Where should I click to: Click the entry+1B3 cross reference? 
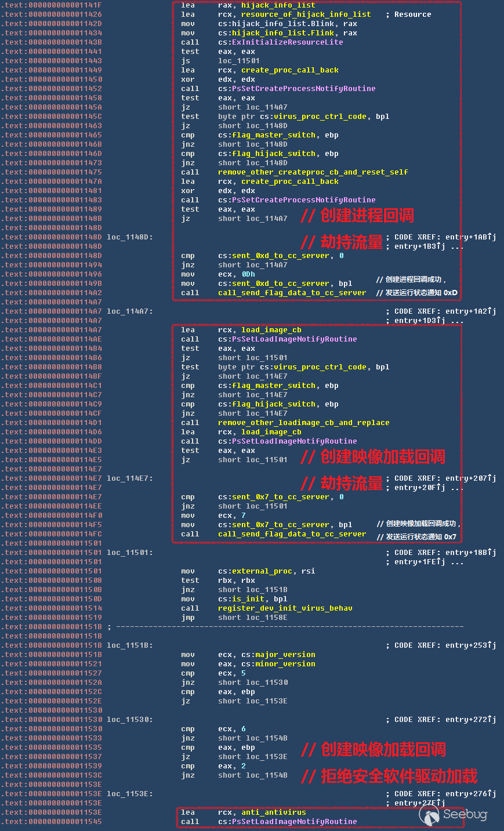coord(420,246)
